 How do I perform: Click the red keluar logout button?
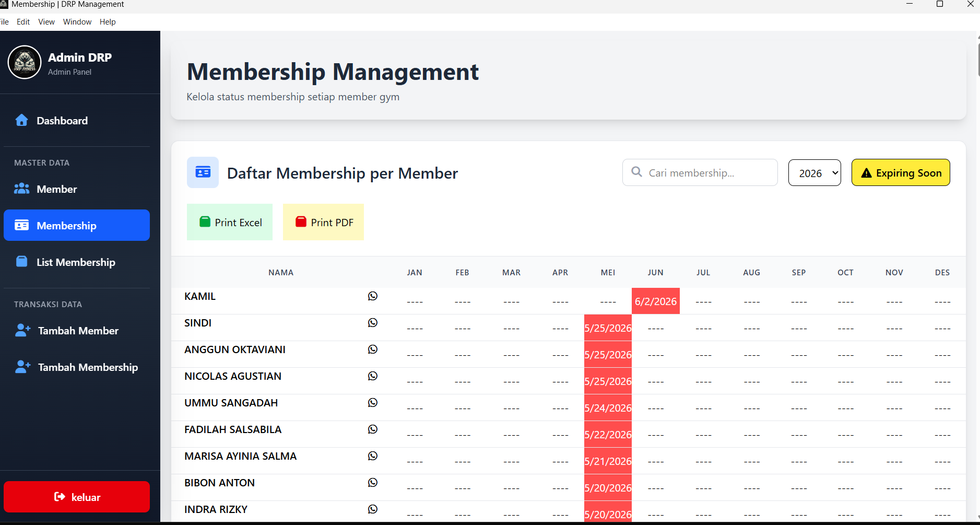(x=77, y=497)
